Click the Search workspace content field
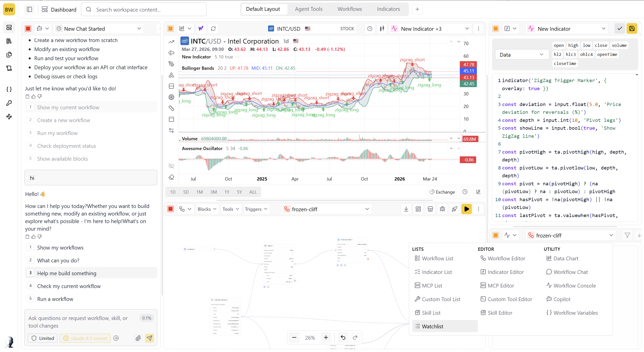The image size is (644, 352). 144,10
